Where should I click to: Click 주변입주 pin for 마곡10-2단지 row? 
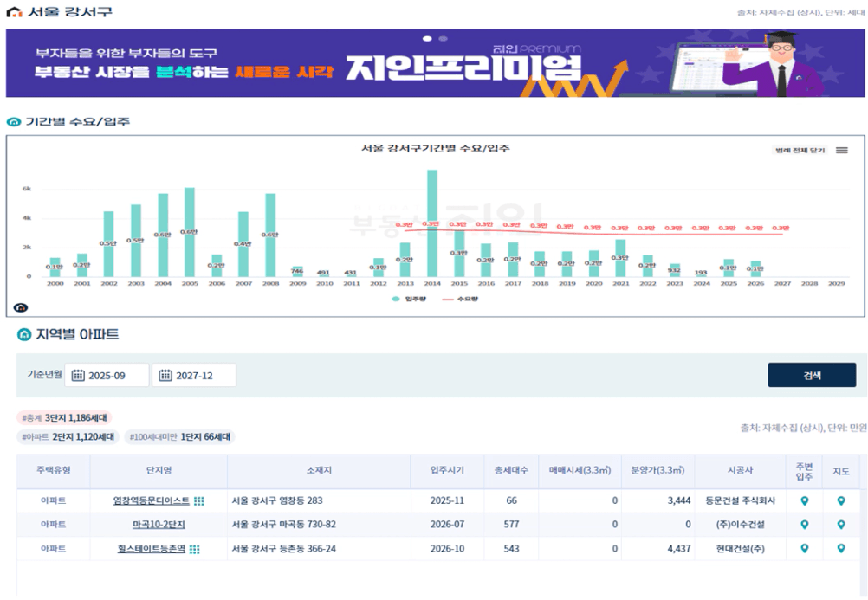[805, 525]
